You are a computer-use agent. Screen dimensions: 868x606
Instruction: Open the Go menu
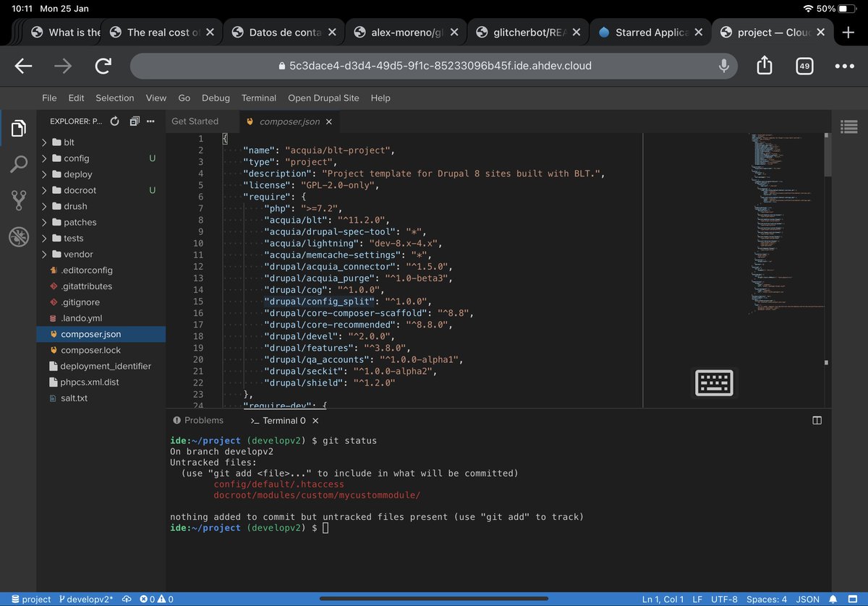point(184,98)
